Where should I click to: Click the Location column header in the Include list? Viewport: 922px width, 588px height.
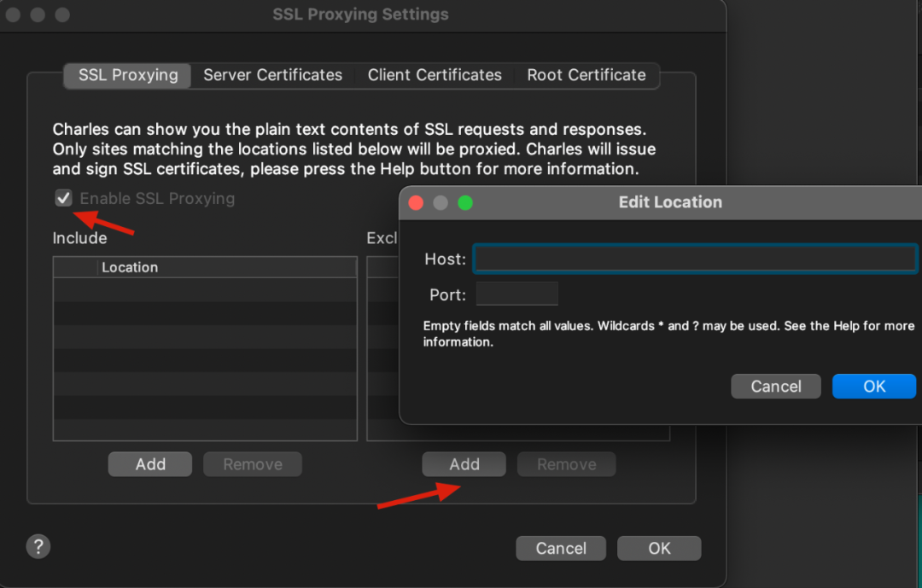pos(226,267)
